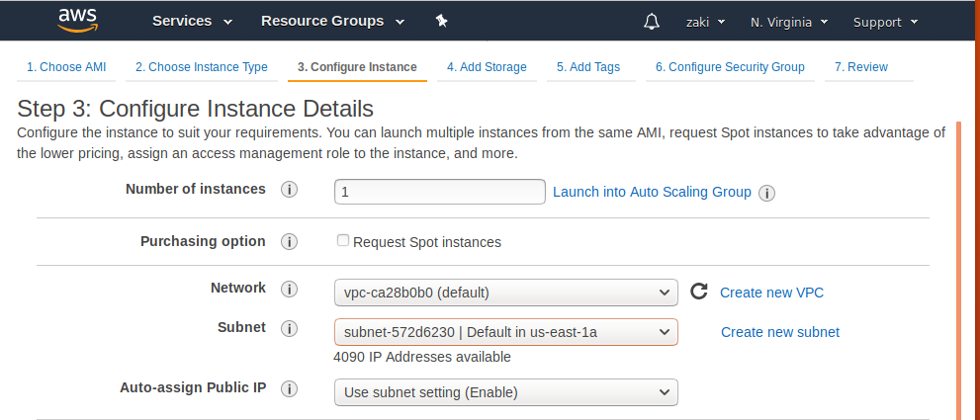This screenshot has height=420, width=980.
Task: Expand the Subnet selection dropdown
Action: [505, 332]
